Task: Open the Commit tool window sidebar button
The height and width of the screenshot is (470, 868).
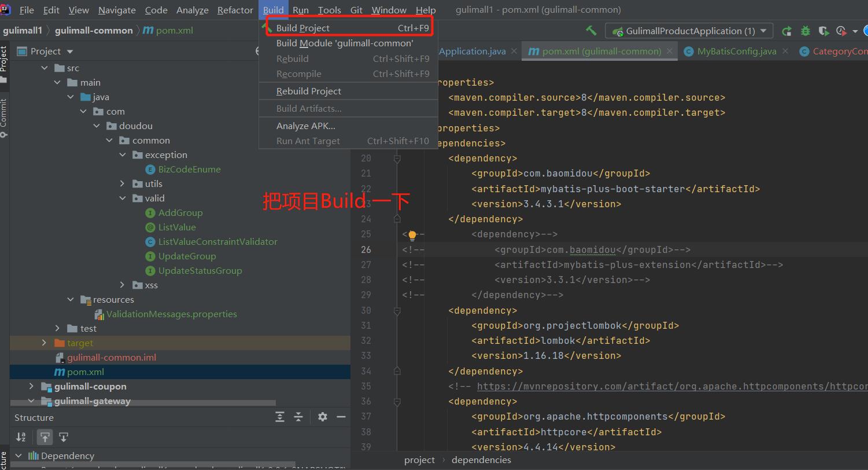Action: 4,117
